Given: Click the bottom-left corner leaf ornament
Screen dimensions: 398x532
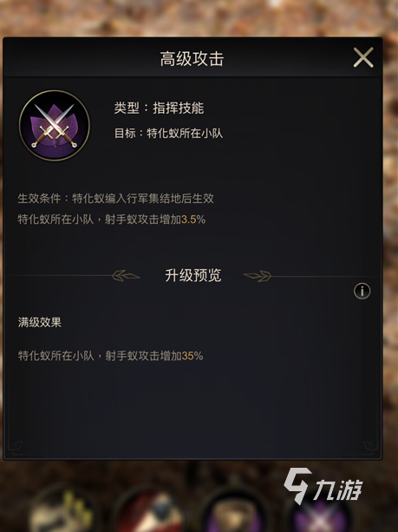Looking at the screenshot, I should pos(16,446).
